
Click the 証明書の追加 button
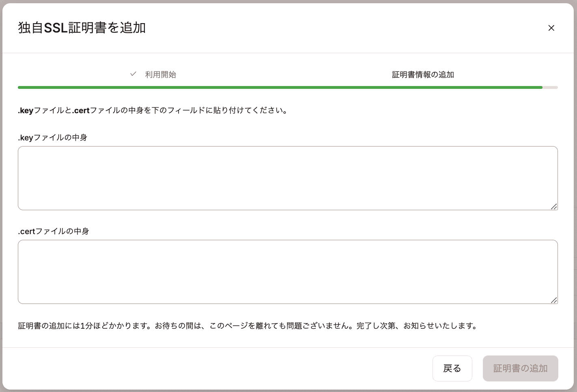[521, 368]
